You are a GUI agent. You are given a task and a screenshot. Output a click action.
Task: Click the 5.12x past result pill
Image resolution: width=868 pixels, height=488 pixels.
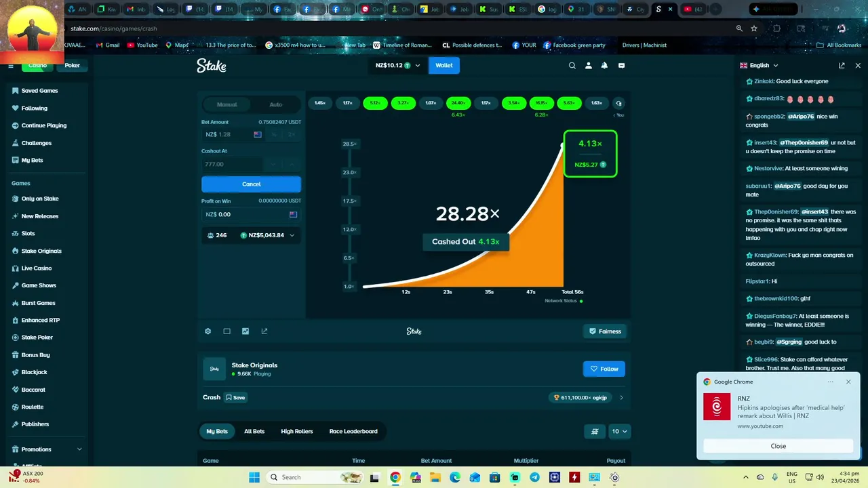click(376, 103)
